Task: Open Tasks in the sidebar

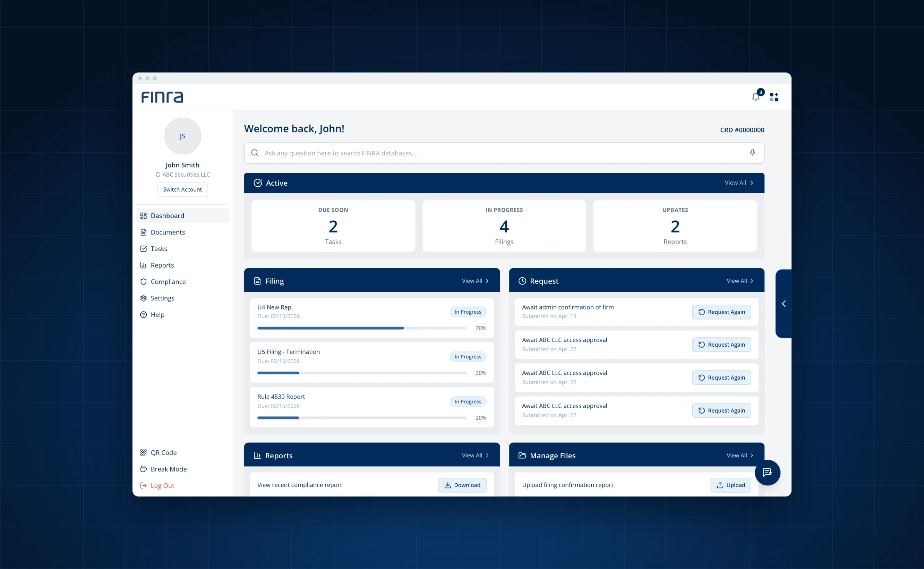Action: tap(182, 249)
